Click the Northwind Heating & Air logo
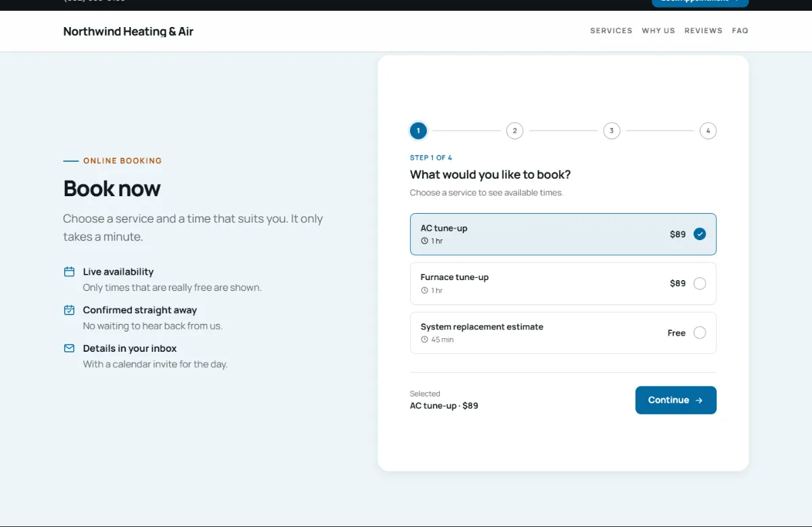 pos(129,31)
